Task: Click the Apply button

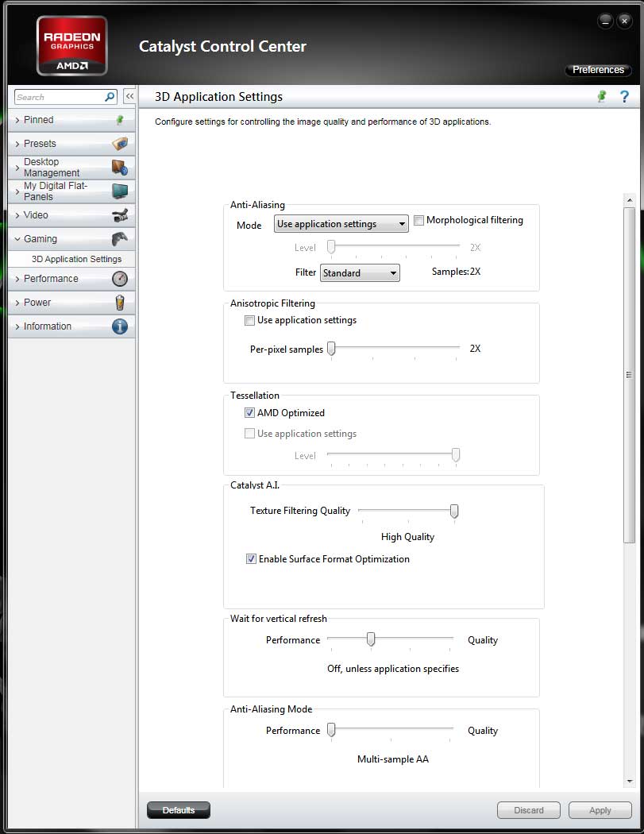Action: point(600,810)
